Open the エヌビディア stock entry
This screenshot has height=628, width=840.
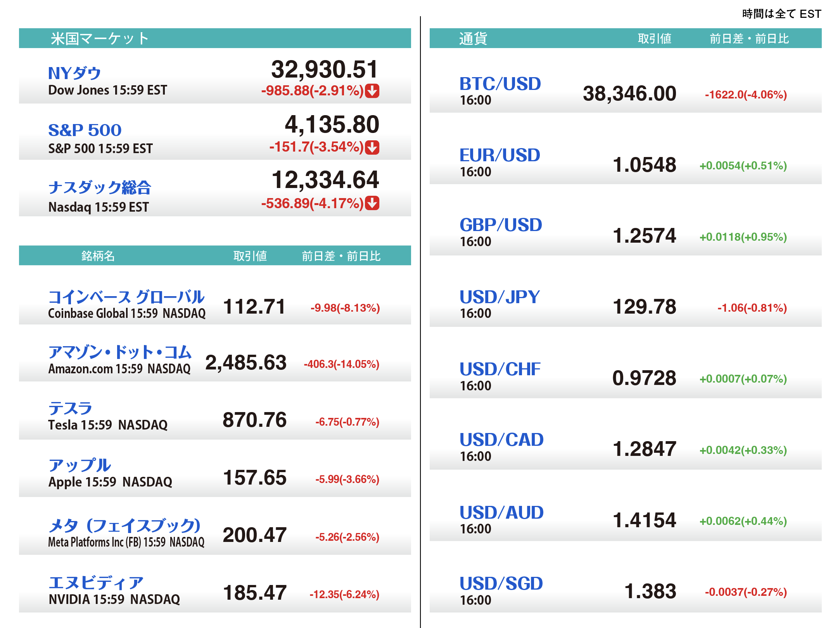[96, 583]
